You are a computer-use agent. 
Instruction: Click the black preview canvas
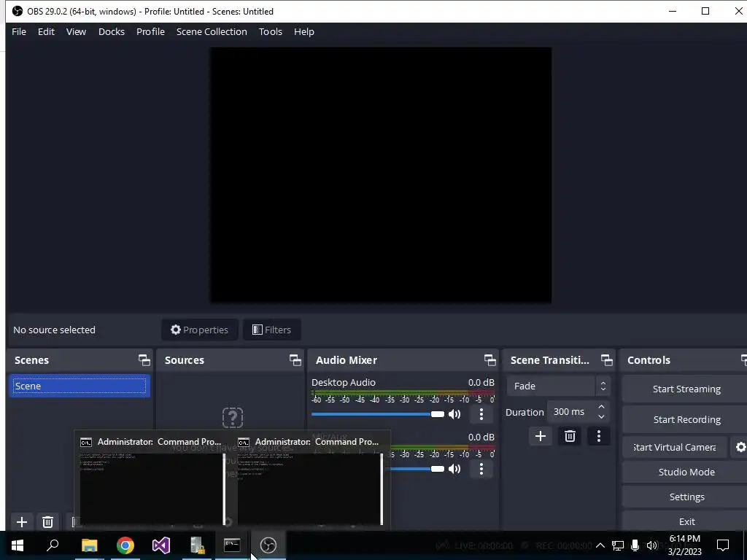click(x=381, y=175)
